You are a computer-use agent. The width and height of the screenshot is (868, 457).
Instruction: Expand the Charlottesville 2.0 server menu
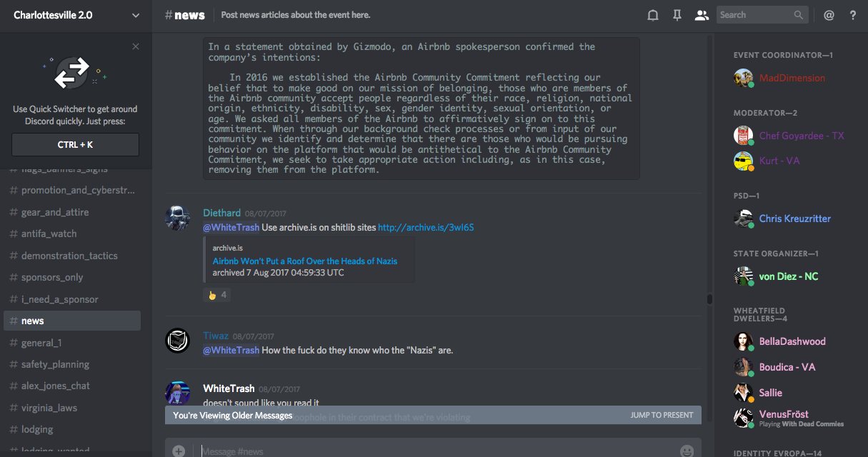pyautogui.click(x=136, y=15)
